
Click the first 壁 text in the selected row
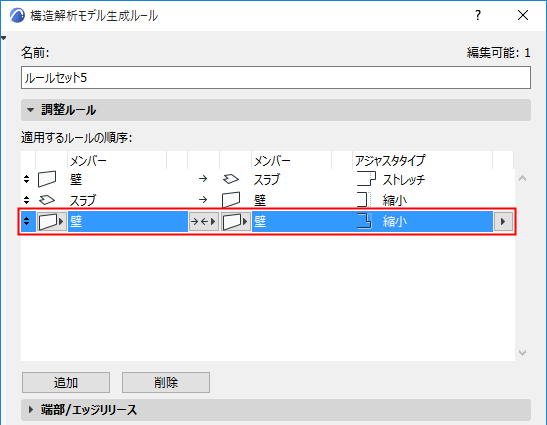click(76, 222)
